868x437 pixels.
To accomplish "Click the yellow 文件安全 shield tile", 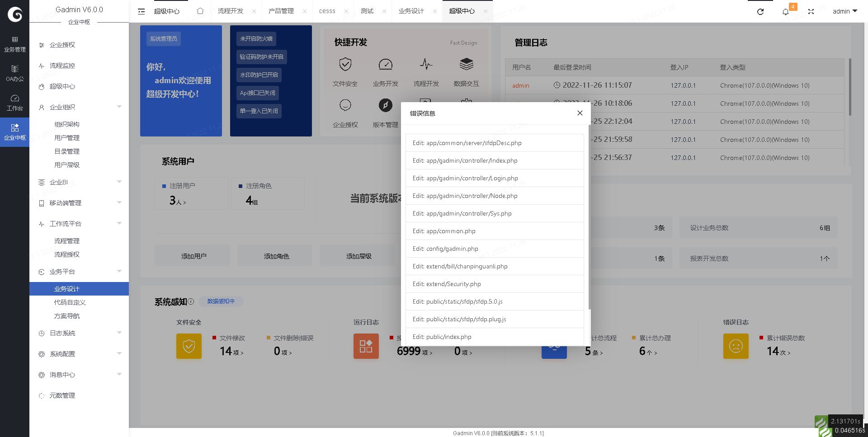I will tap(189, 346).
